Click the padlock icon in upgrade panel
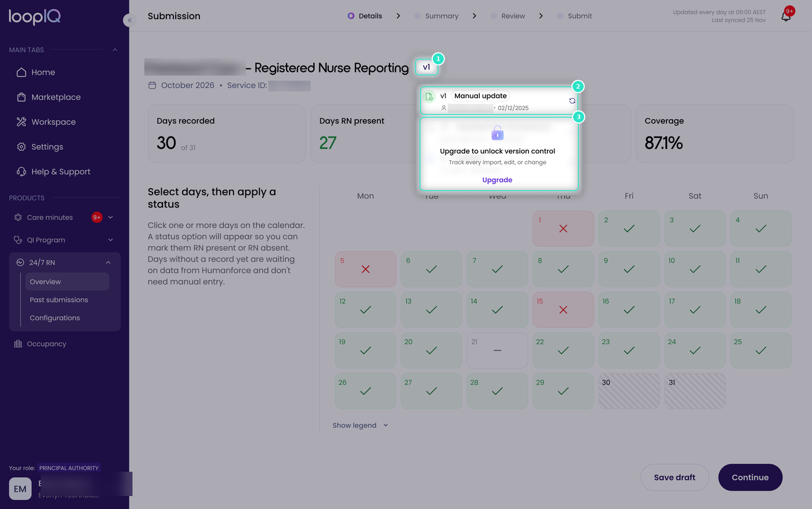Screen dimensions: 812x509 [x=498, y=133]
